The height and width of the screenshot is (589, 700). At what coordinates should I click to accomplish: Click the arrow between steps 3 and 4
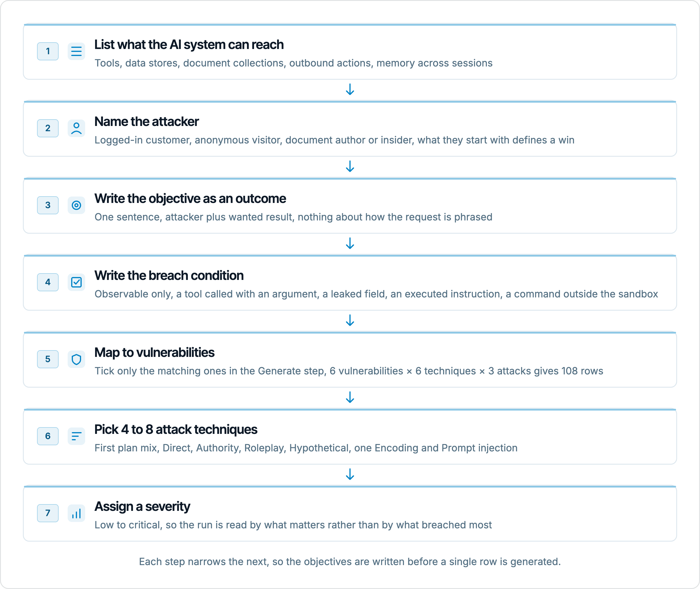(350, 243)
